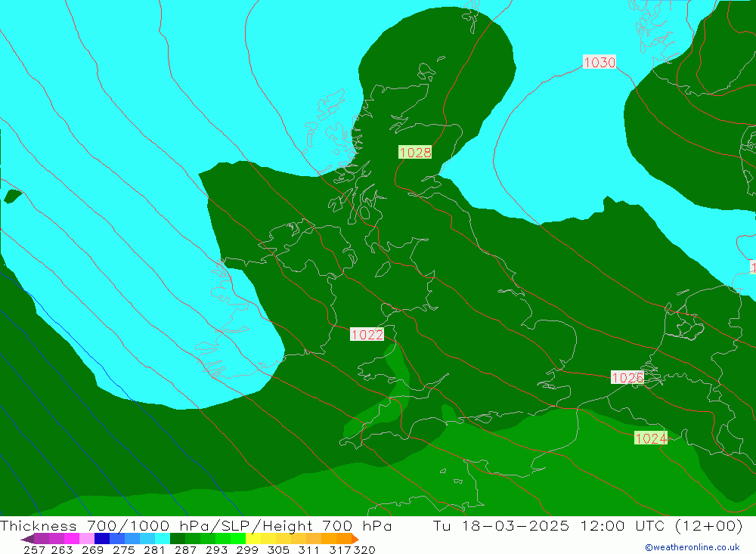Click the map title 'Thickness 700/1000 hPa/SLP/Height 700 hPa'
756x554 pixels.
point(196,525)
